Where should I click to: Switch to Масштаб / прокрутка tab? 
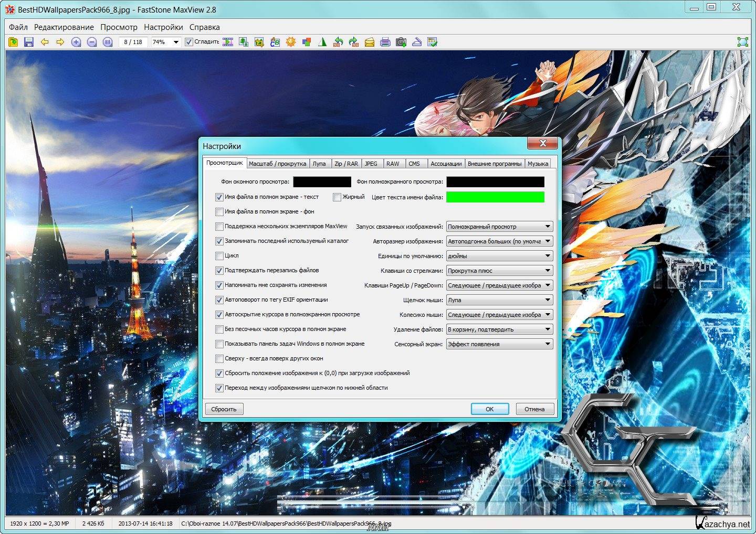click(277, 164)
